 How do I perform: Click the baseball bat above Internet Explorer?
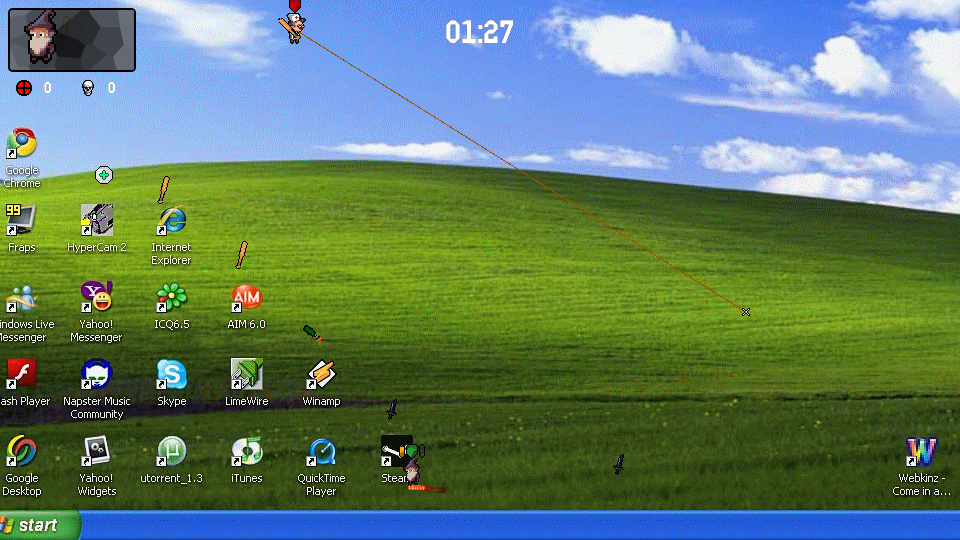click(163, 190)
